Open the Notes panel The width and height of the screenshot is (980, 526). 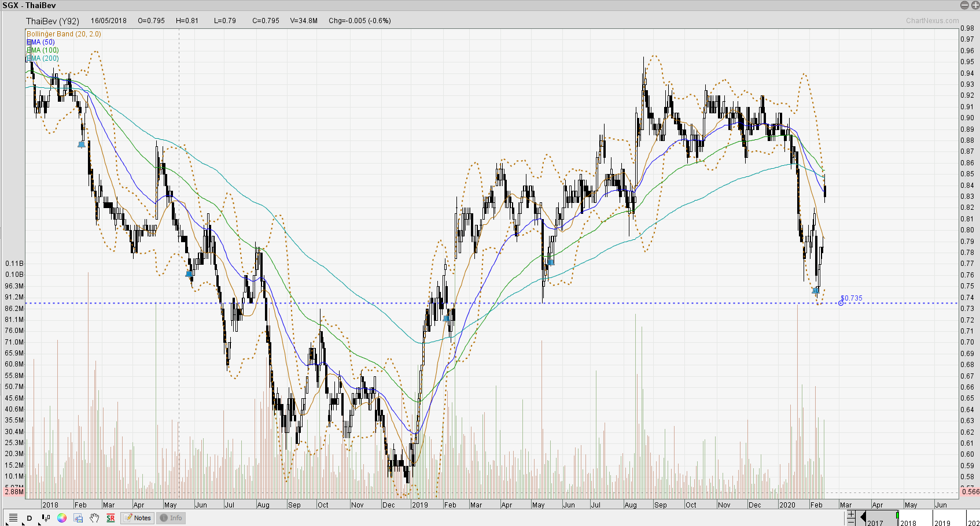point(138,518)
